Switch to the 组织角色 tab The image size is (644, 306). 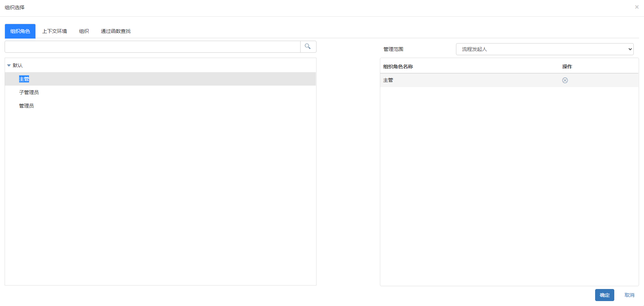point(20,31)
